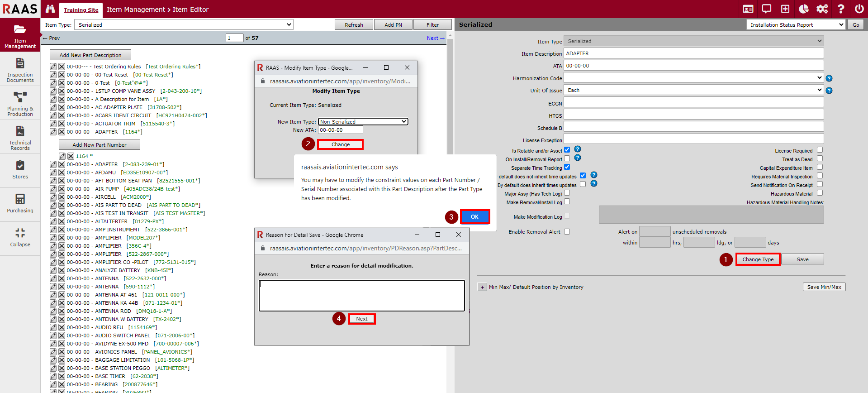Open Stores in the sidebar
868x393 pixels.
click(x=20, y=170)
